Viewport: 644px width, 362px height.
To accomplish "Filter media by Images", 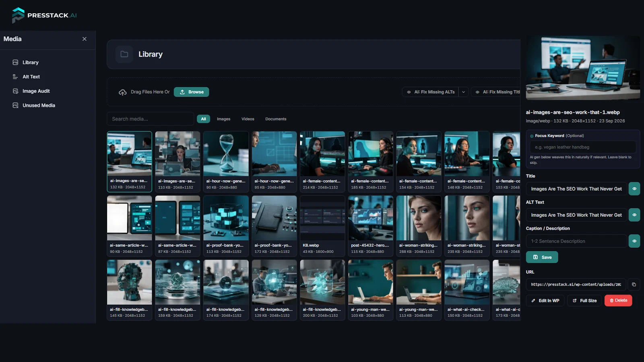I will click(223, 119).
